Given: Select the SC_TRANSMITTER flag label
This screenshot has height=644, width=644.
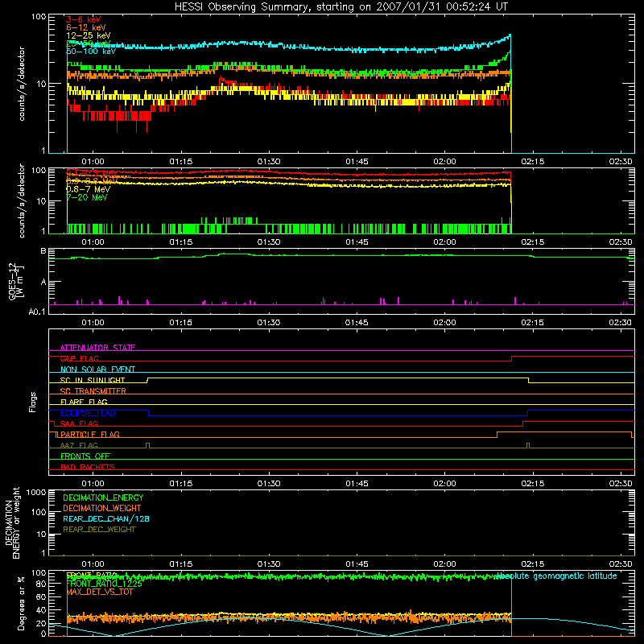Looking at the screenshot, I should (x=93, y=391).
